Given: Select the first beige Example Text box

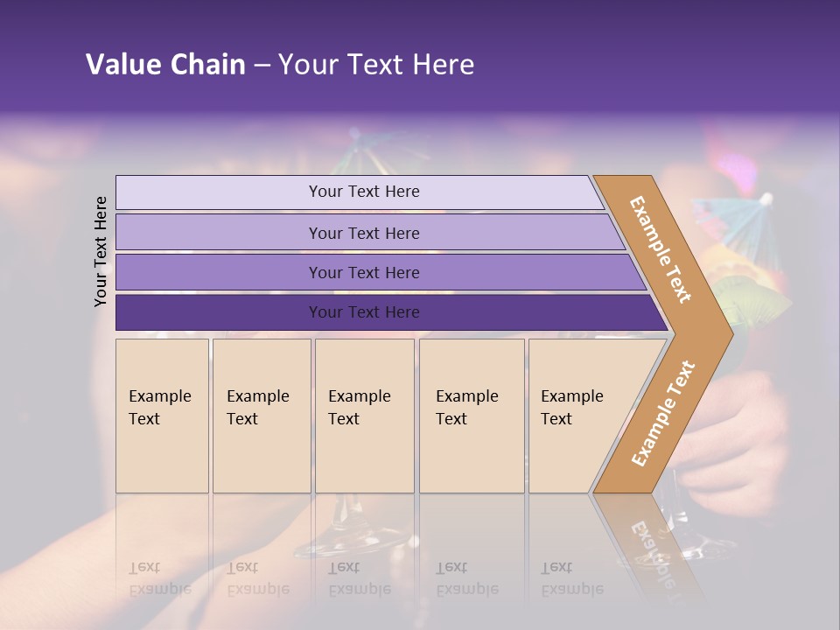Looking at the screenshot, I should click(x=162, y=415).
